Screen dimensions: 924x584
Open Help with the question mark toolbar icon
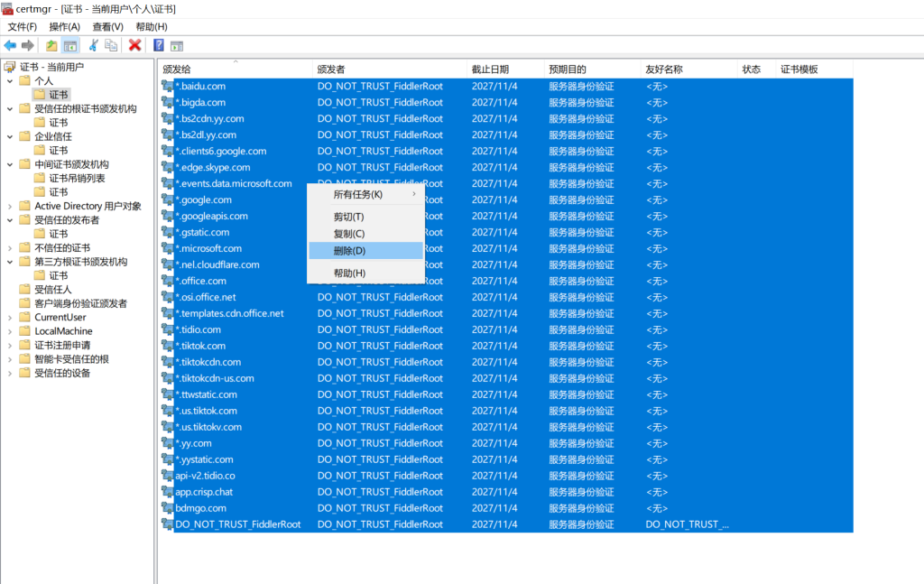(159, 45)
